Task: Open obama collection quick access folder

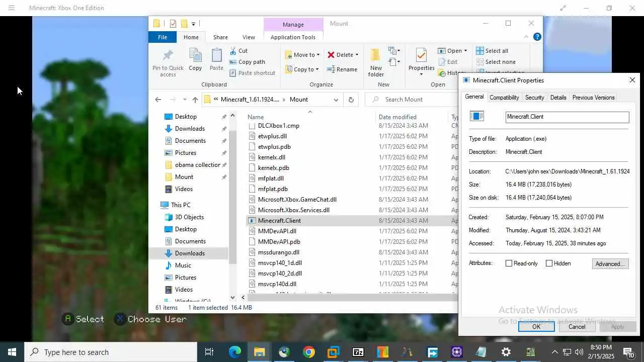Action: click(x=197, y=165)
